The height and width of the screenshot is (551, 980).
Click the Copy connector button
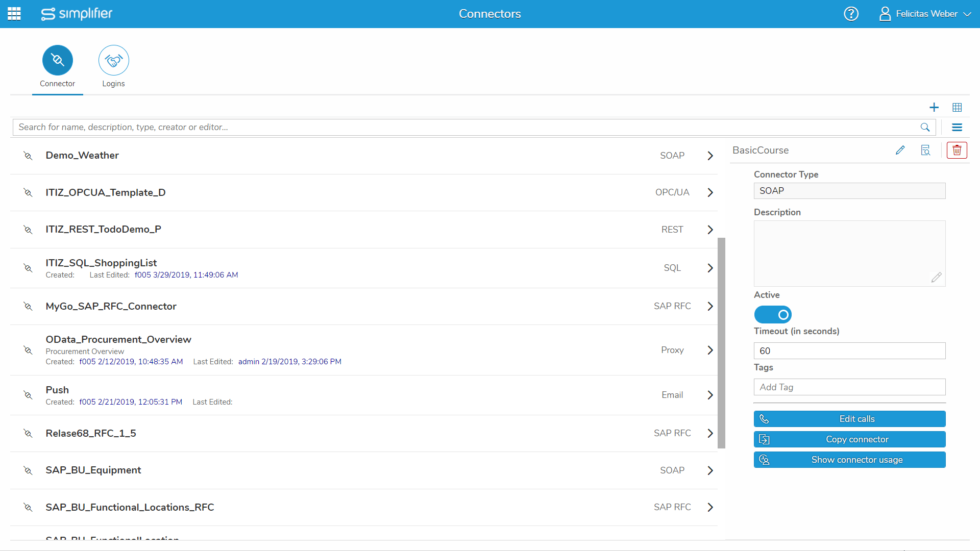(x=849, y=439)
